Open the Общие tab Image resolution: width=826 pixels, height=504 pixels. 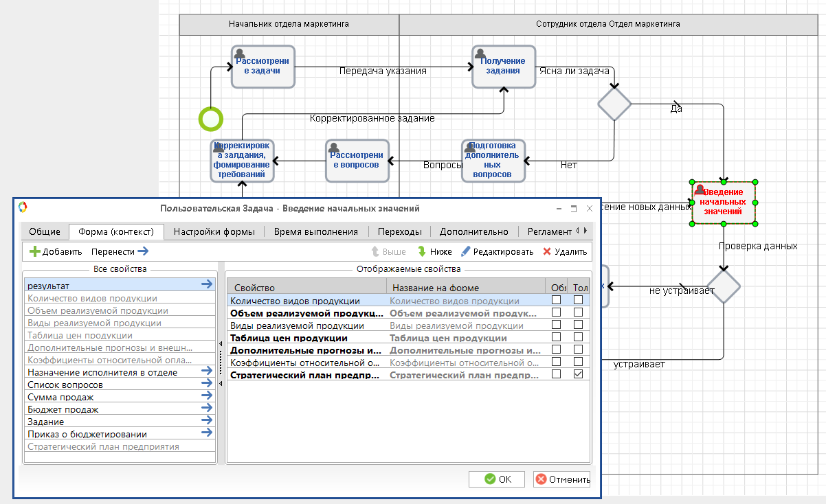point(45,231)
